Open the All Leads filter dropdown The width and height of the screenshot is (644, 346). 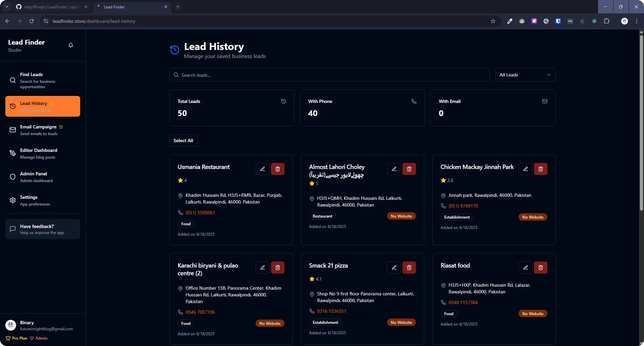pos(525,75)
